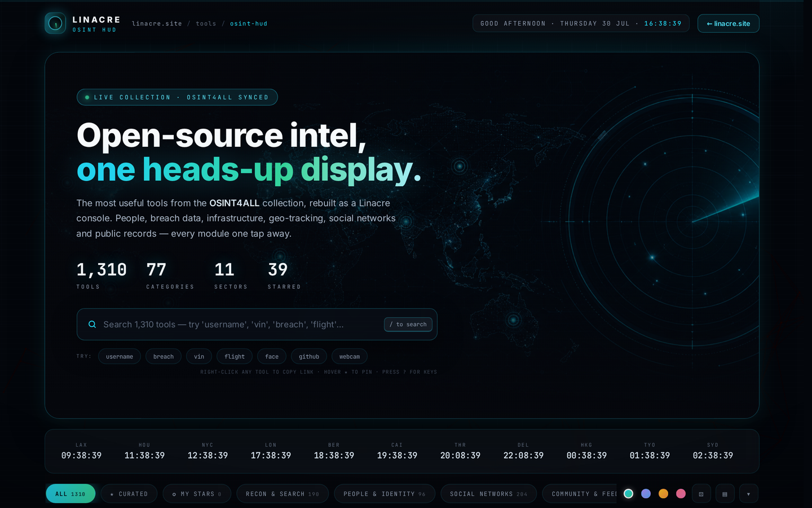
Task: Click the 11 Sectors stat
Action: click(231, 275)
